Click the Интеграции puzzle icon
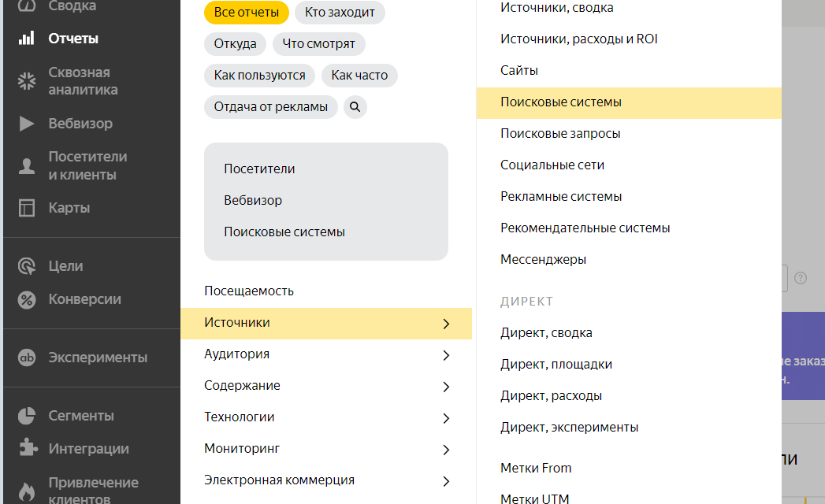This screenshot has width=825, height=504. point(27,449)
